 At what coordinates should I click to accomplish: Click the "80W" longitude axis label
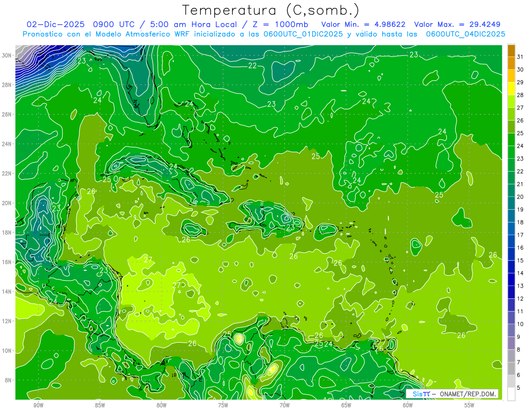pos(161,405)
